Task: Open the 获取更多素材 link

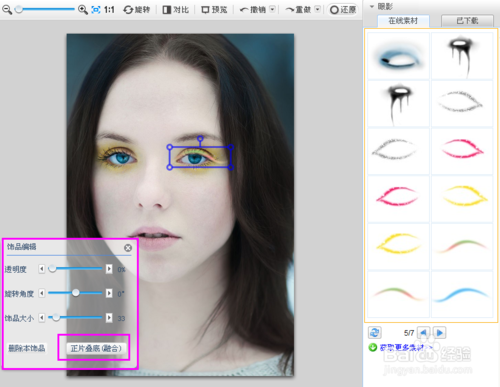Action: pyautogui.click(x=402, y=347)
